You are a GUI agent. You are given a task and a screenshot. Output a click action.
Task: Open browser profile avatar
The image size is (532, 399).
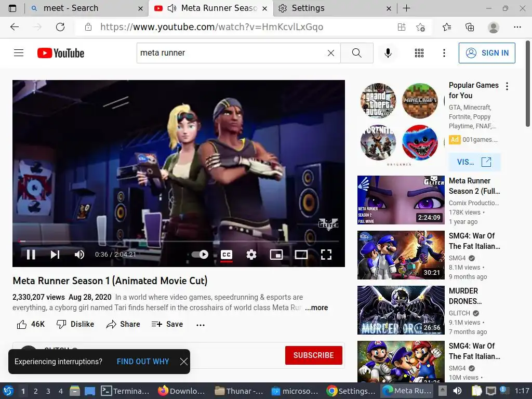(x=494, y=27)
